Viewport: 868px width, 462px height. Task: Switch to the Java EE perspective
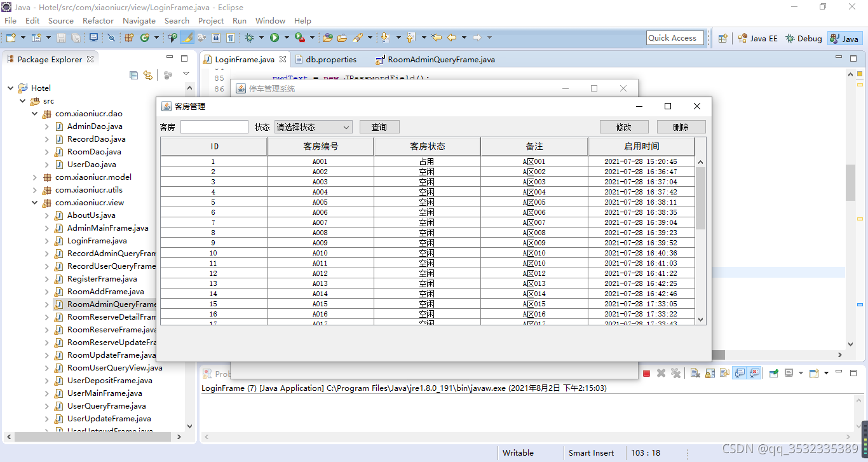[x=757, y=38]
